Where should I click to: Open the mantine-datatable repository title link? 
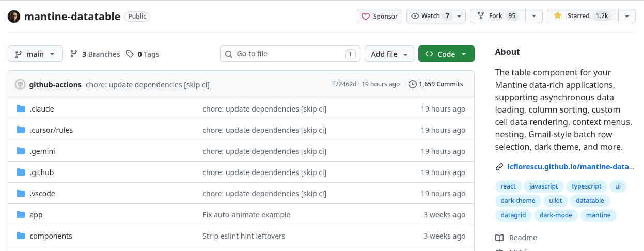tap(72, 16)
